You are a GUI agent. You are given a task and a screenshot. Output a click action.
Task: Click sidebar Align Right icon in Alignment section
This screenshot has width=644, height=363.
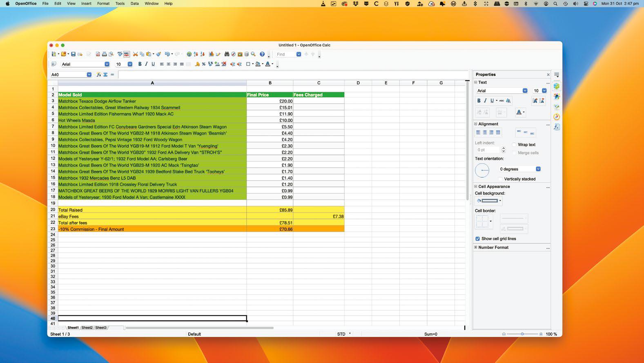(x=491, y=132)
